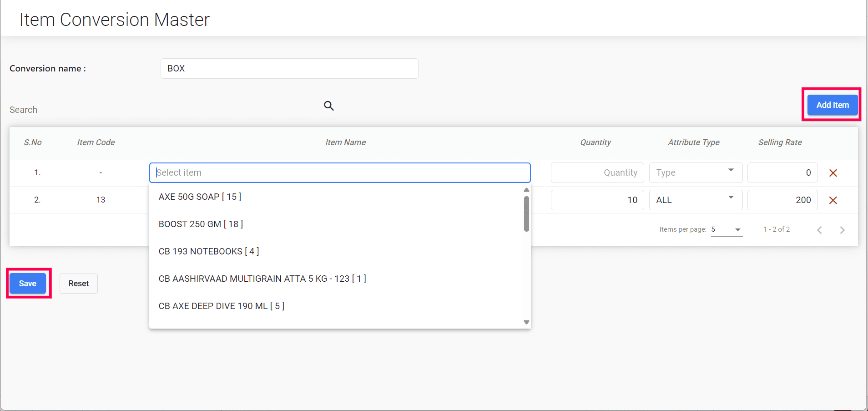Go to next page of items

point(842,230)
